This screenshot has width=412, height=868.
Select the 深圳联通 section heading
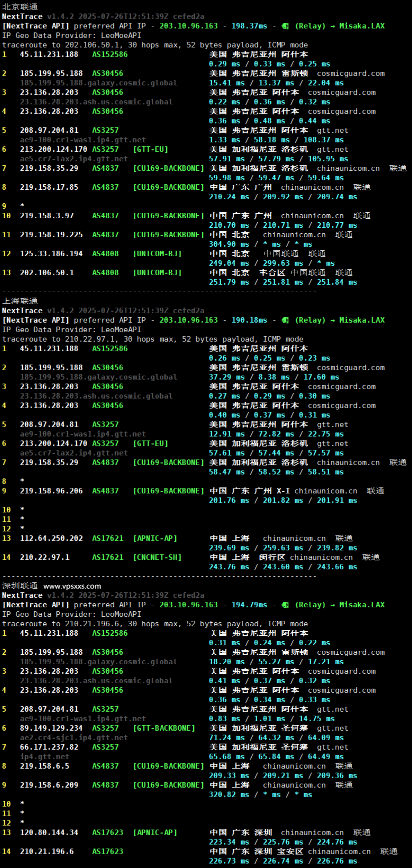[20, 586]
